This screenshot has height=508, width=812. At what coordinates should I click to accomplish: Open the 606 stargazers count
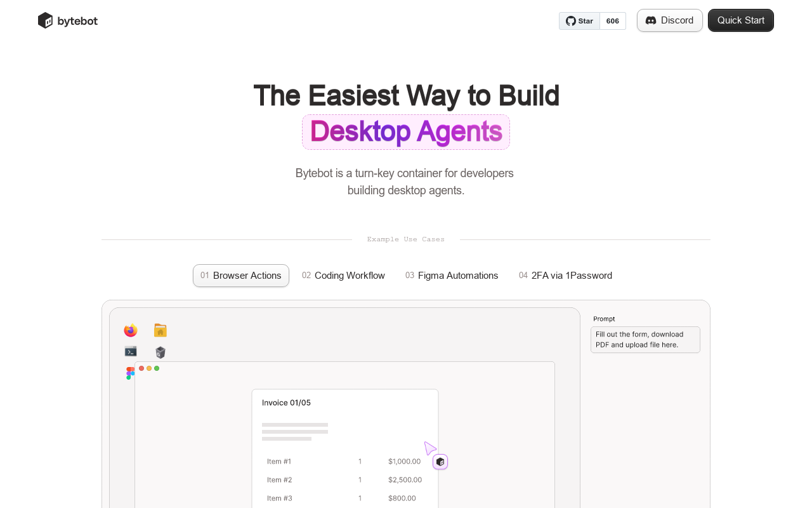613,21
